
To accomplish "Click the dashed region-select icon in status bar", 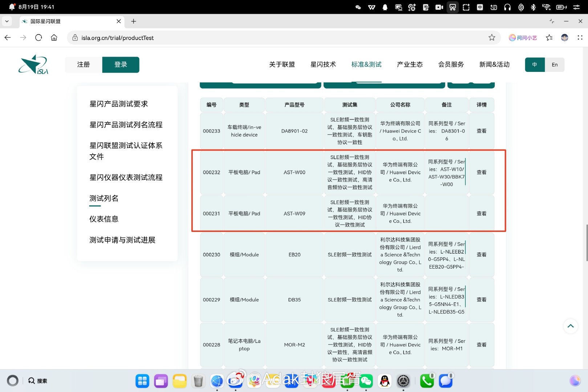I will click(466, 7).
